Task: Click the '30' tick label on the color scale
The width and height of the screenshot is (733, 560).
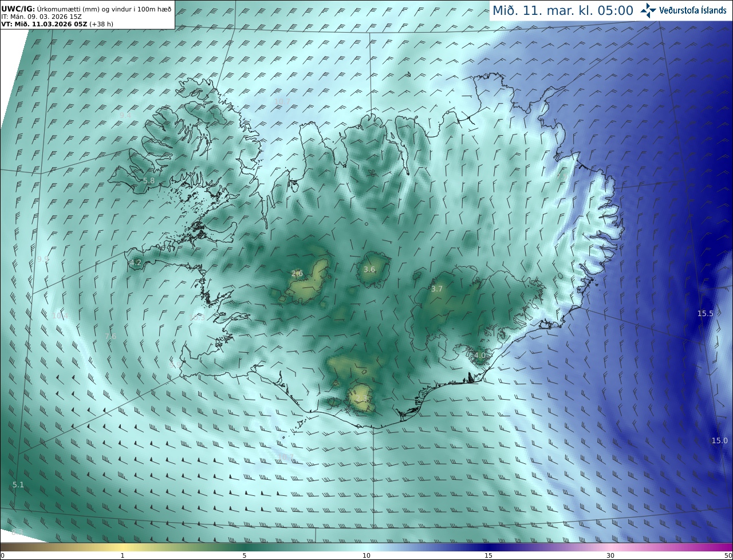Action: coord(610,555)
